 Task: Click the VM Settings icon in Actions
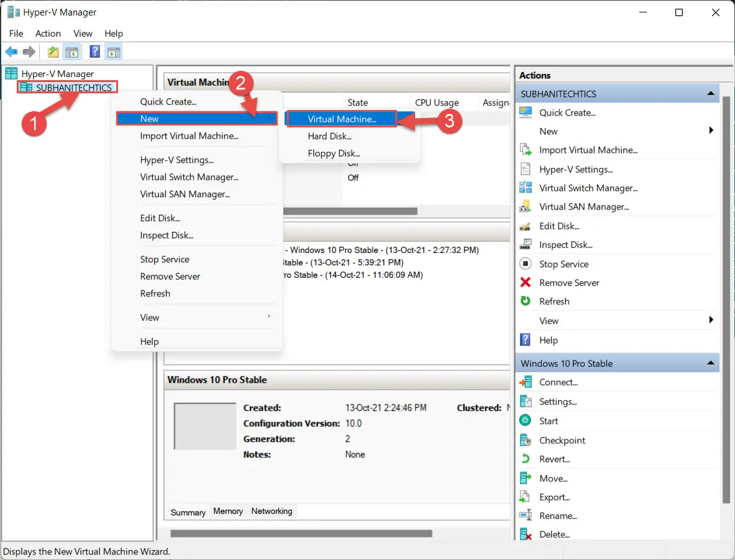(x=526, y=402)
